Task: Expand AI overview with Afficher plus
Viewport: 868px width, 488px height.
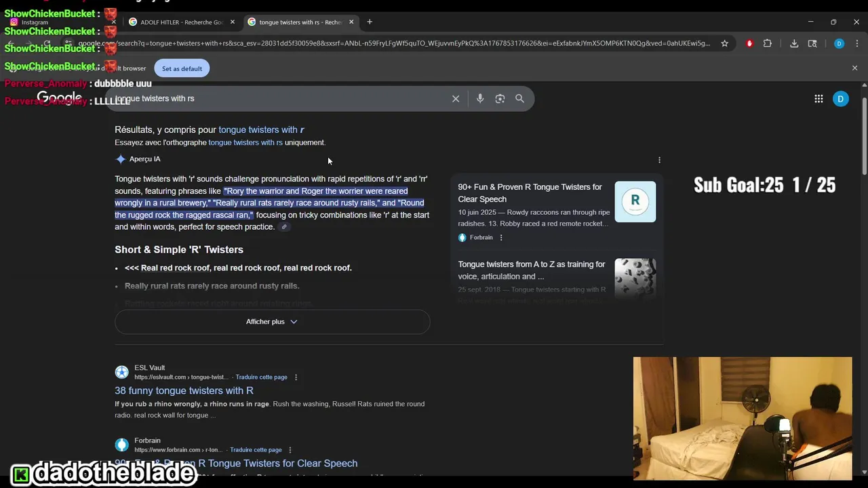Action: 272,322
